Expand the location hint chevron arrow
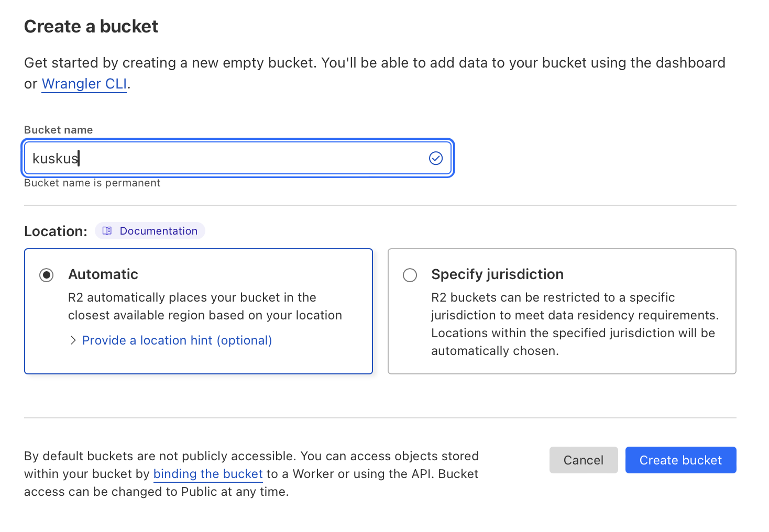This screenshot has width=769, height=532. (x=73, y=340)
